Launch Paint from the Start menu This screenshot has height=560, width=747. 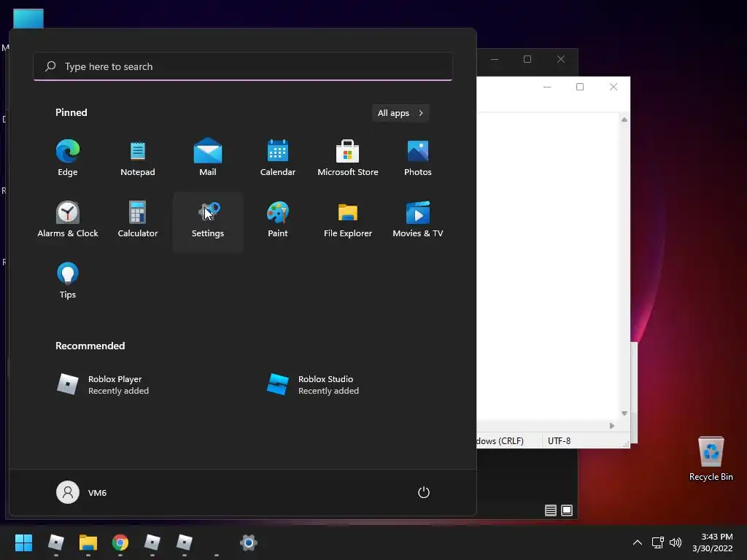(278, 219)
